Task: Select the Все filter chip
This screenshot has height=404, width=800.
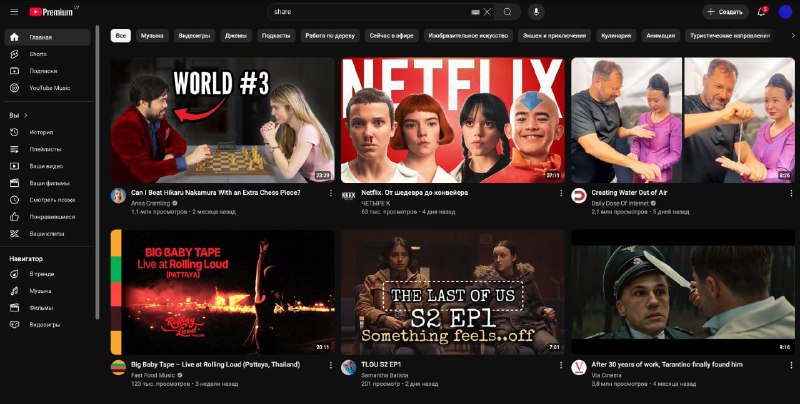Action: pos(121,36)
